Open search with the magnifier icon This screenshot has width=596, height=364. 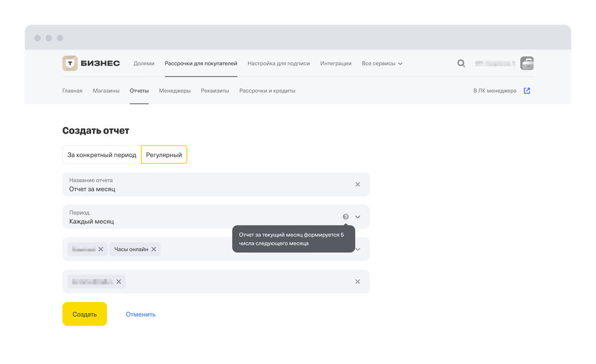(x=461, y=63)
